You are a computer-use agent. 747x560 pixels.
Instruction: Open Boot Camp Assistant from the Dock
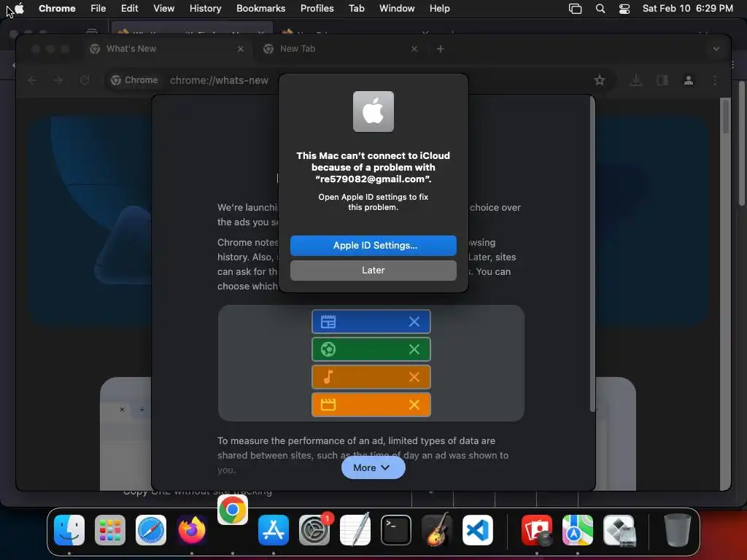click(619, 530)
